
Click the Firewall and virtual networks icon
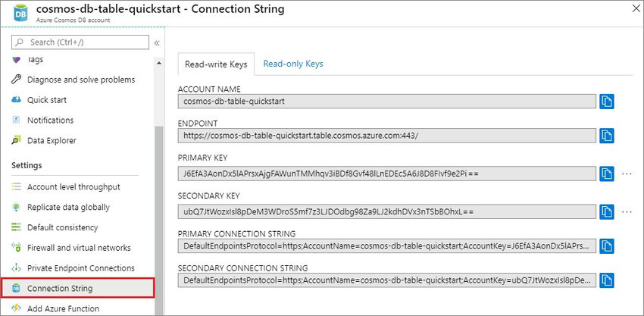[16, 248]
